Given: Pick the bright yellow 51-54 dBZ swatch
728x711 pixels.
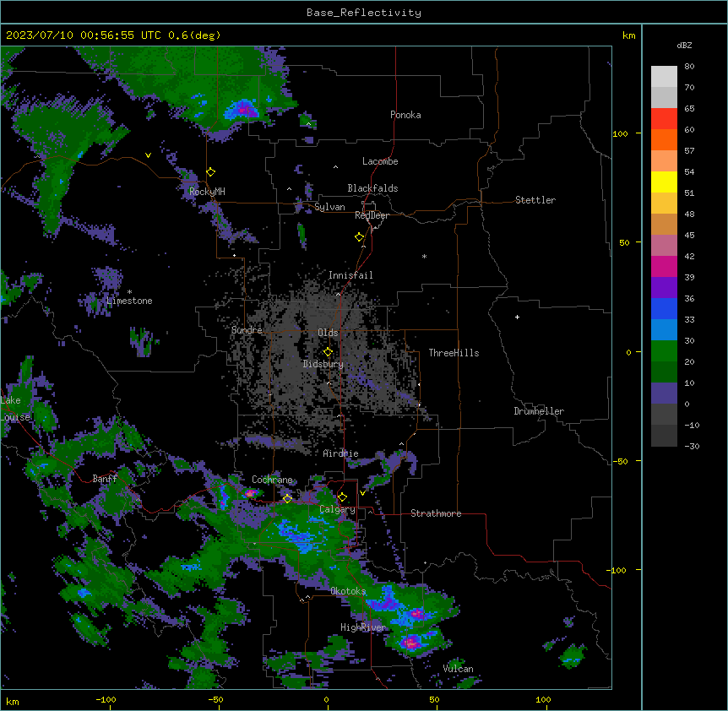Looking at the screenshot, I should point(664,182).
